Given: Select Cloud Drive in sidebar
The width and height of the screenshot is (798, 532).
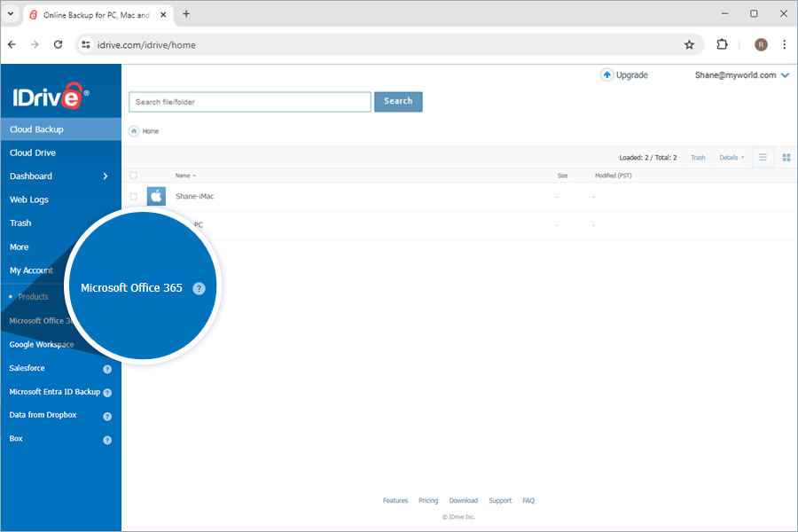Looking at the screenshot, I should point(33,153).
